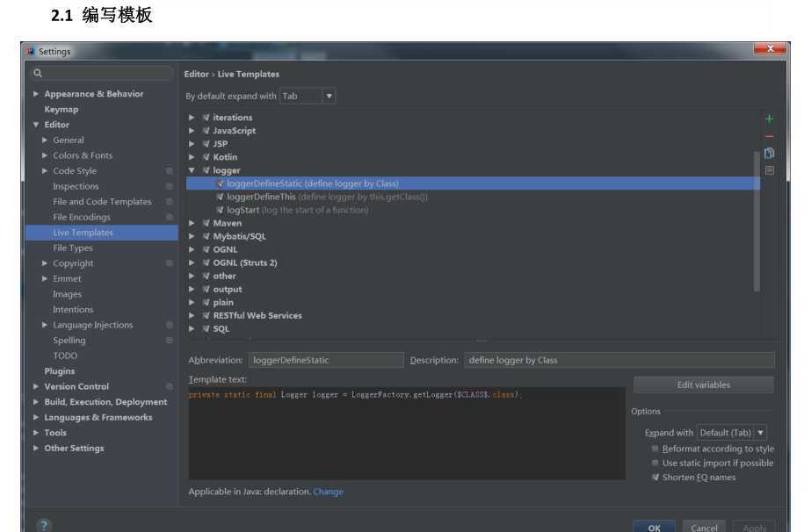Click project-level icon beside Spelling

tap(169, 341)
